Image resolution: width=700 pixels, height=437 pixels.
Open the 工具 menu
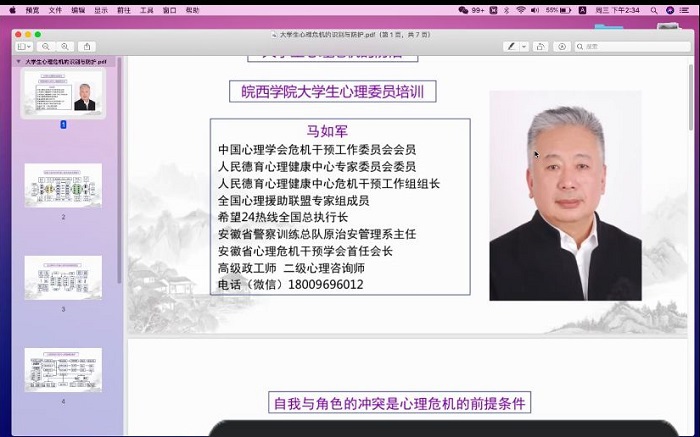[x=147, y=9]
